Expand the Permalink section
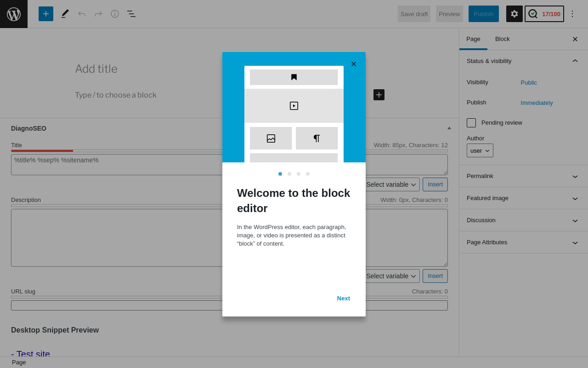Image resolution: width=588 pixels, height=368 pixels. coord(523,176)
